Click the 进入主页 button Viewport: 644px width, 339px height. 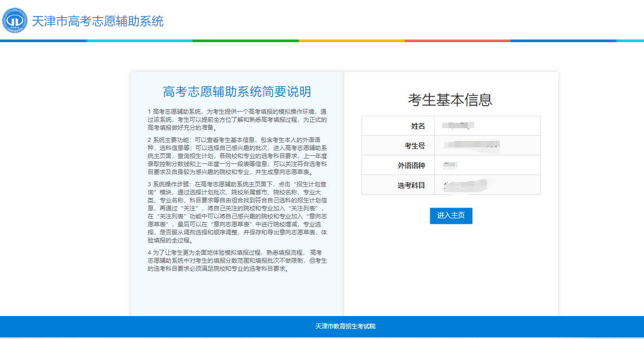pyautogui.click(x=451, y=216)
